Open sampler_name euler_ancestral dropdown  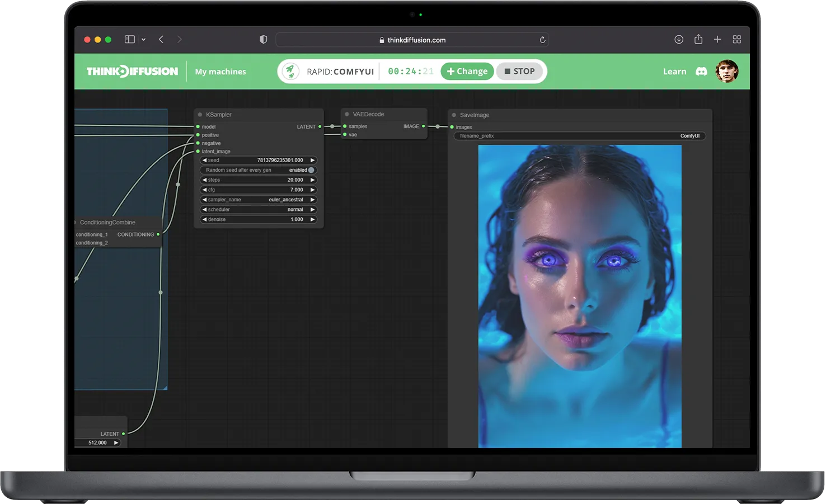(x=258, y=200)
